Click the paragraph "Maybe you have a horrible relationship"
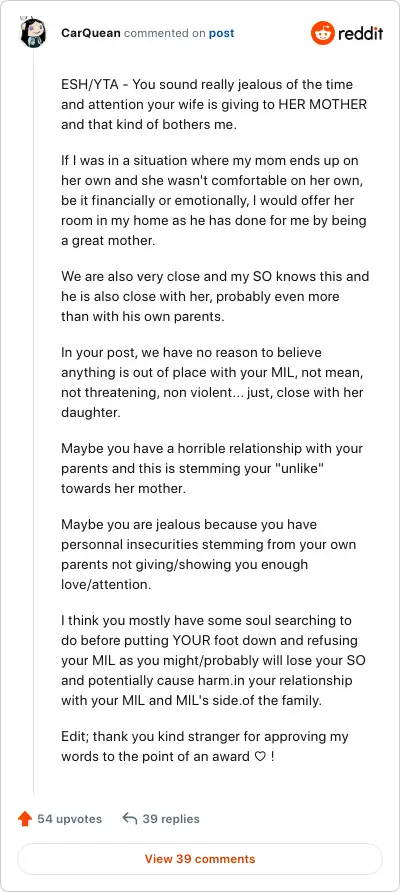Screen dimensions: 400x892 pos(212,469)
